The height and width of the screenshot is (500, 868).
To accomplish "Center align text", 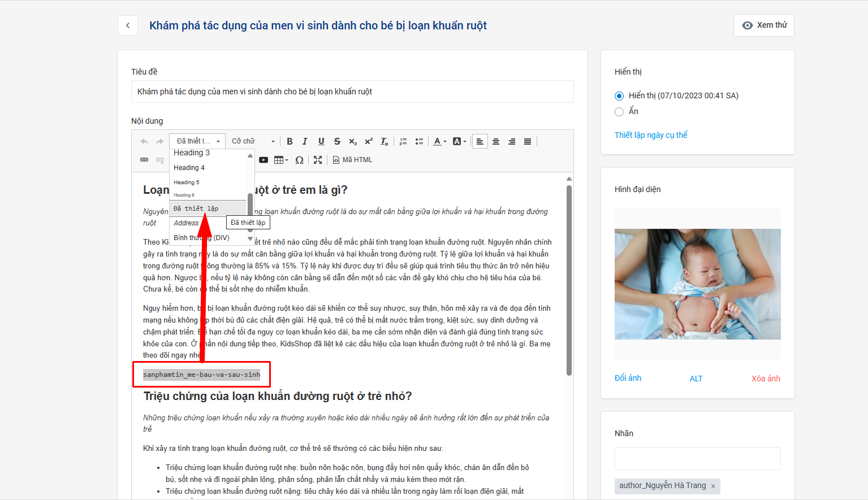I will (x=496, y=141).
